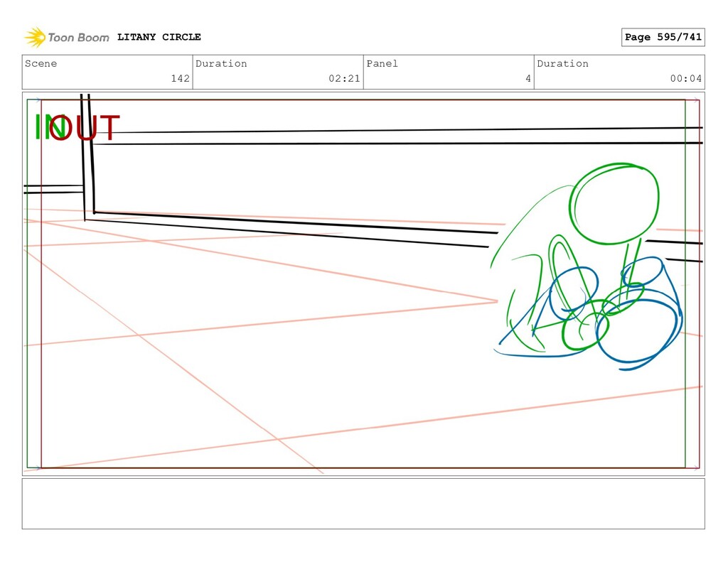
Task: Click the Scene header label
Action: [x=41, y=63]
